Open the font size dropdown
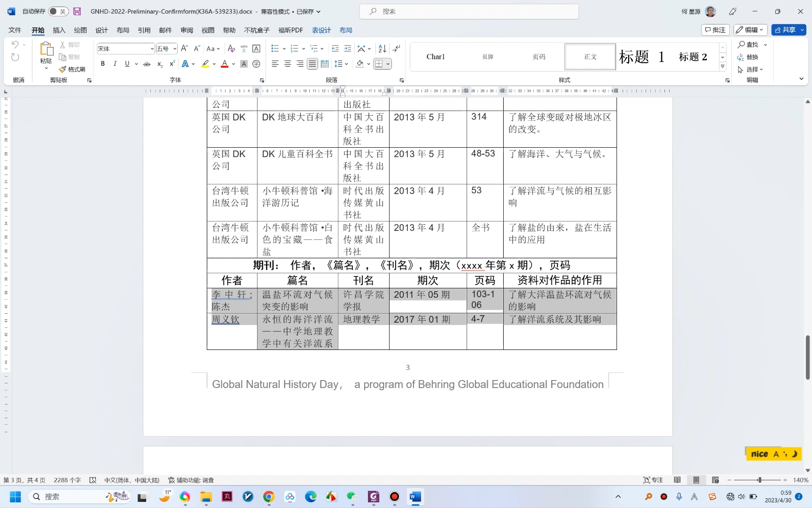This screenshot has width=812, height=508. pyautogui.click(x=174, y=48)
